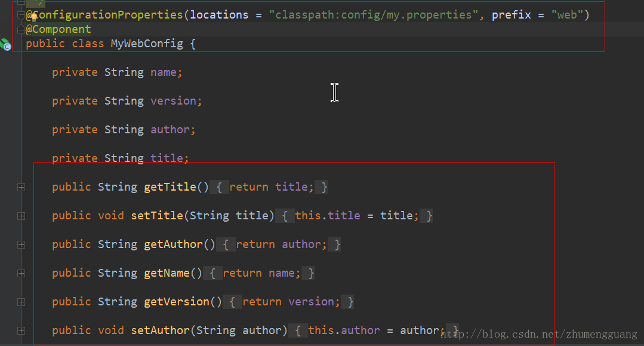Unfold the getName method using gutter plus icon
The width and height of the screenshot is (644, 346).
pos(21,274)
